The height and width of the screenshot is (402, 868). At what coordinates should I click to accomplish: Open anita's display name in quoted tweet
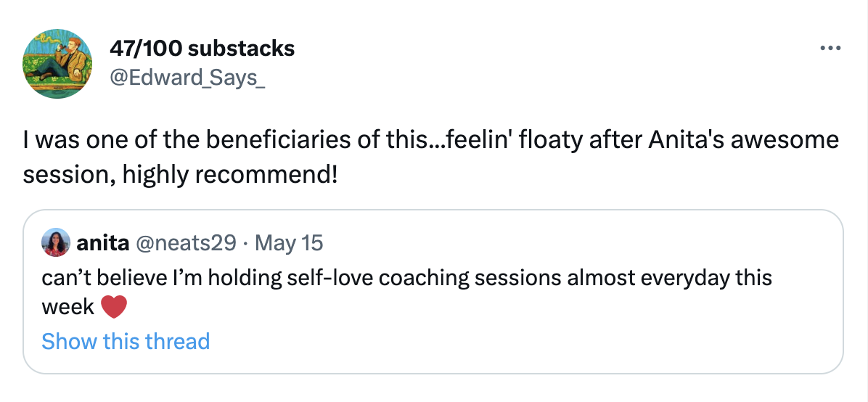103,242
